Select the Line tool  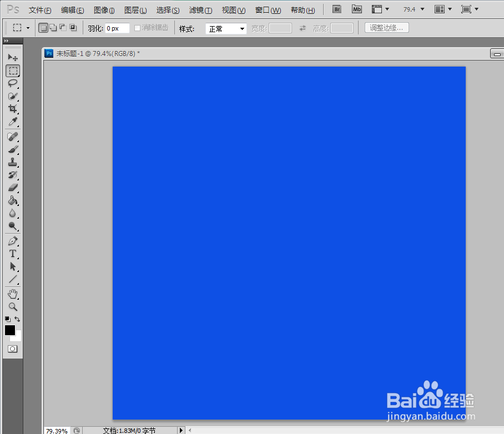[13, 279]
